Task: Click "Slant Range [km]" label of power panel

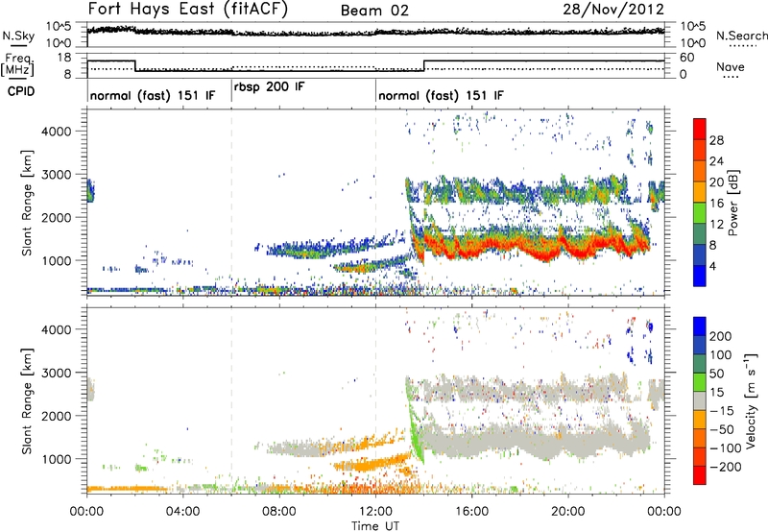Action: pos(27,203)
